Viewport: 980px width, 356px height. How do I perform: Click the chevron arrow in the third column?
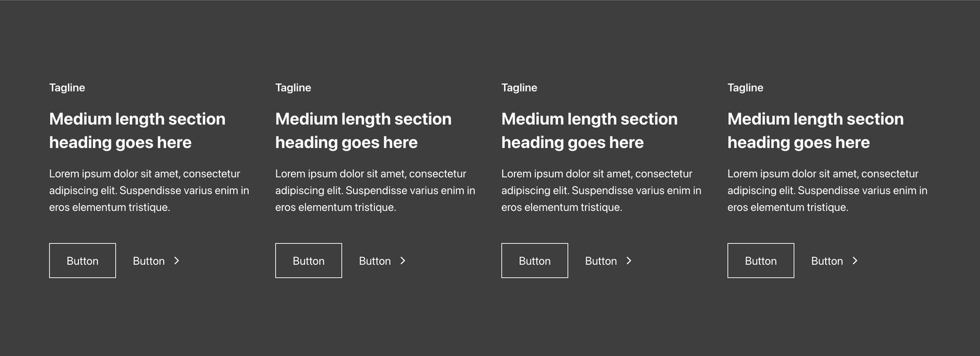628,261
